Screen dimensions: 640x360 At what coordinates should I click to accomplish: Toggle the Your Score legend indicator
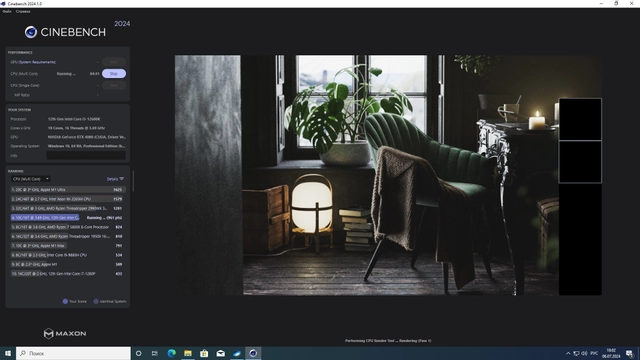click(65, 301)
